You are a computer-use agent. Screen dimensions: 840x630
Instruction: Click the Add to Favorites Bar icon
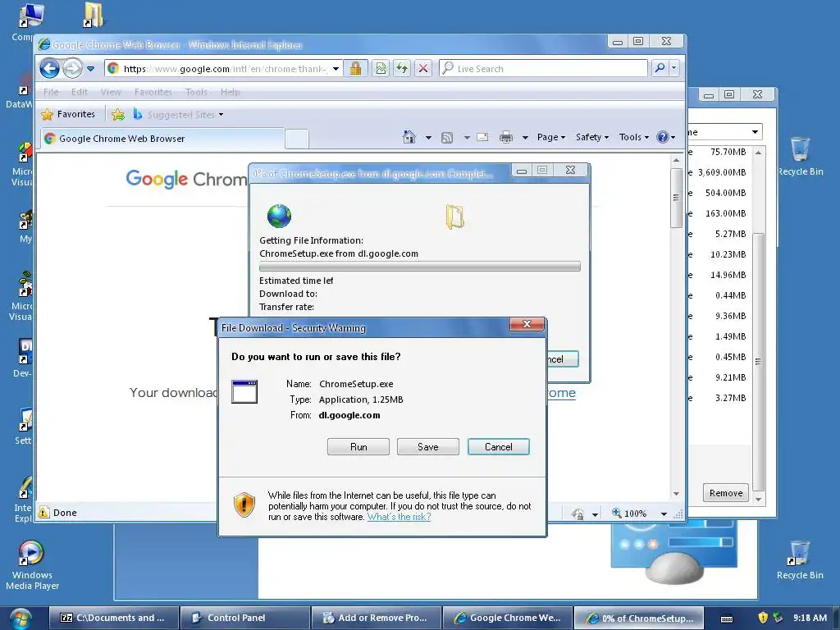pos(118,114)
